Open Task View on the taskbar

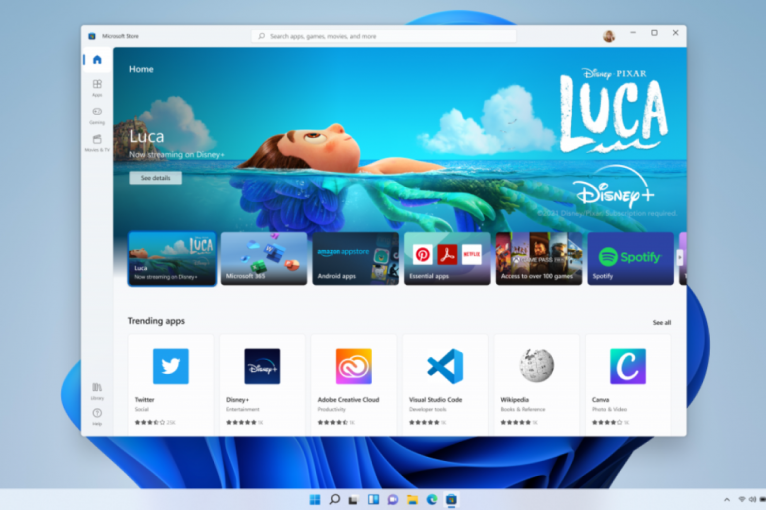tap(354, 499)
